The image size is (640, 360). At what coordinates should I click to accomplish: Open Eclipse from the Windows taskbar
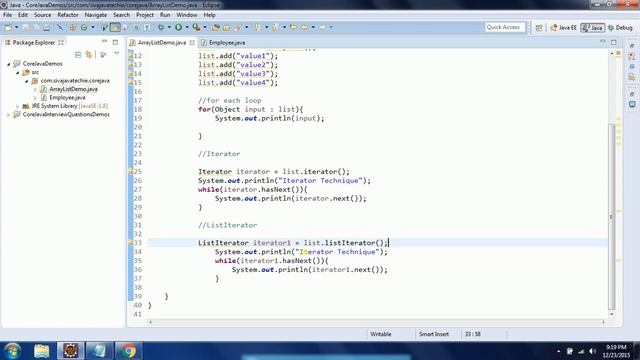coord(71,351)
